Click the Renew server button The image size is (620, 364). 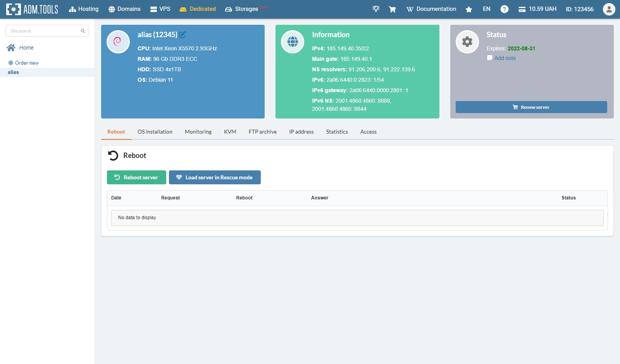[x=531, y=107]
